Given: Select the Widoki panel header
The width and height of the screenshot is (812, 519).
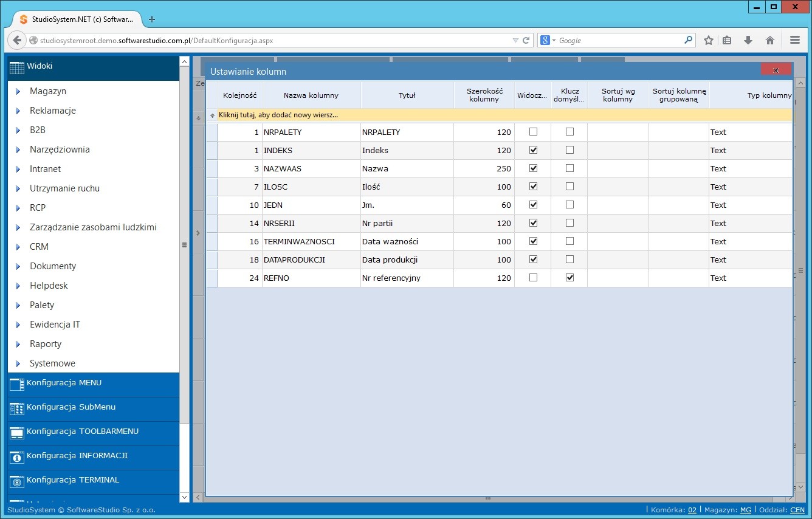Looking at the screenshot, I should click(94, 68).
